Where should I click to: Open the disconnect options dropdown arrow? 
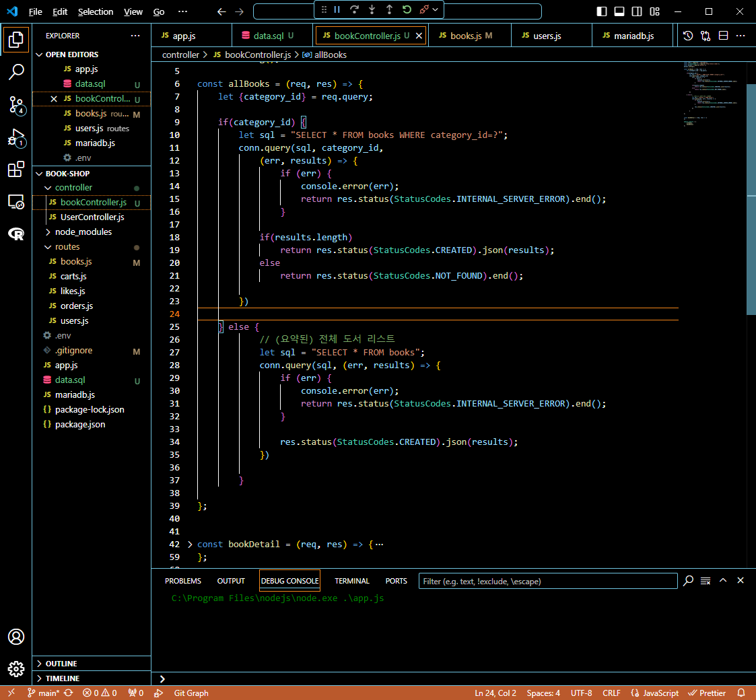pyautogui.click(x=436, y=9)
